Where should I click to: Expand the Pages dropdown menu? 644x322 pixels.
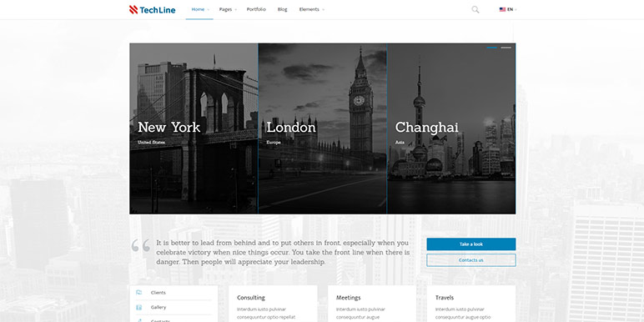(228, 9)
